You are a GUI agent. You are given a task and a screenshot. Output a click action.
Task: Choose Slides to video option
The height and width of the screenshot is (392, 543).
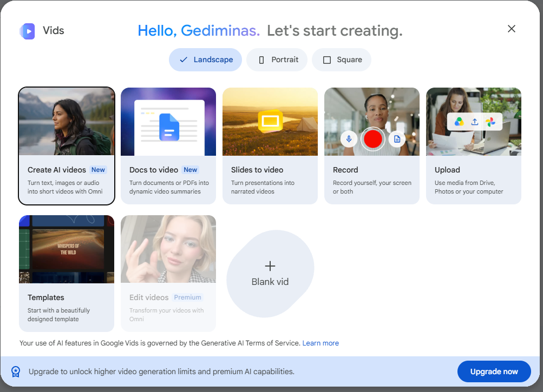point(270,146)
